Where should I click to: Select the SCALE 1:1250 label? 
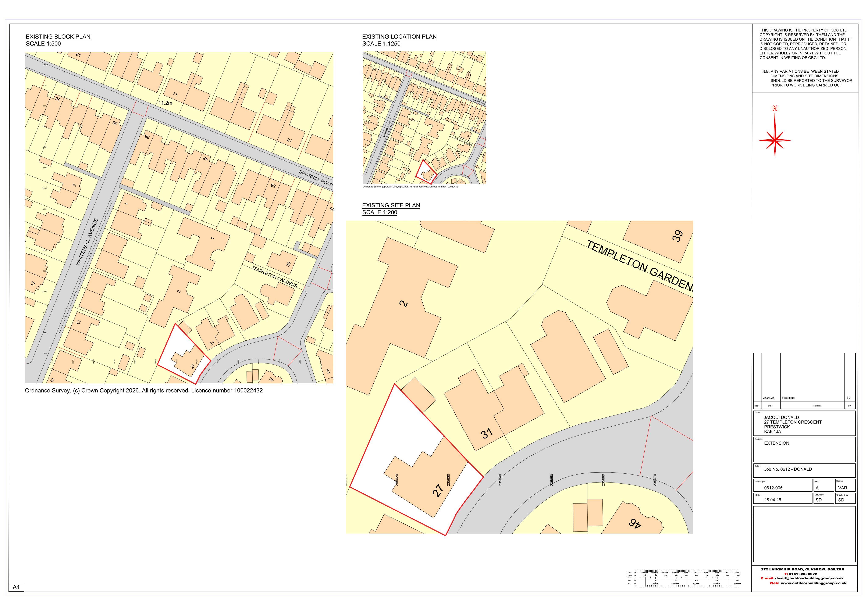point(381,43)
